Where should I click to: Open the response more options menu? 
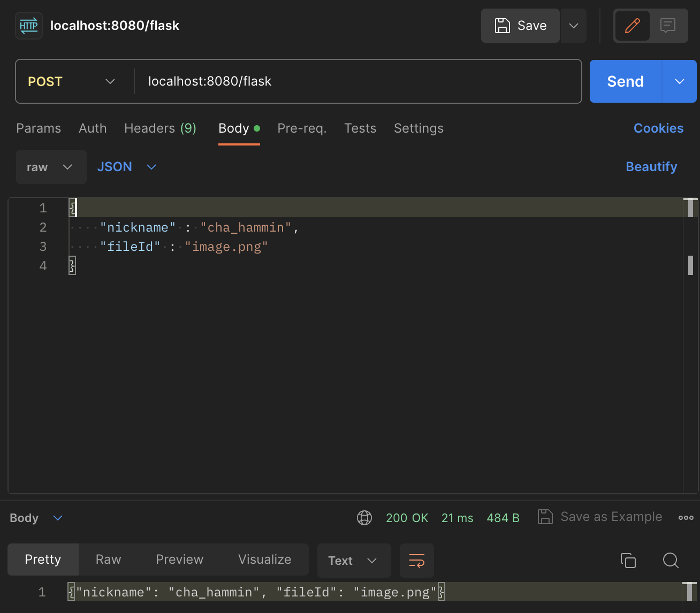[x=686, y=517]
